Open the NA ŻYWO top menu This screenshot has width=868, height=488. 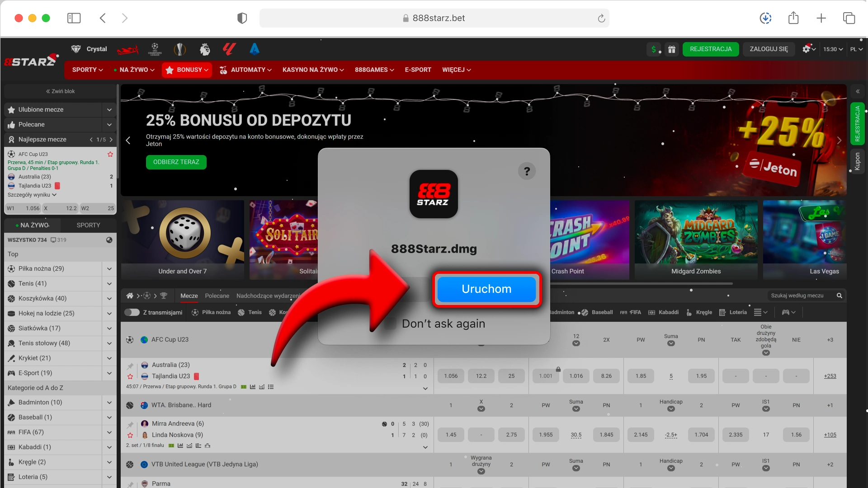pyautogui.click(x=134, y=70)
